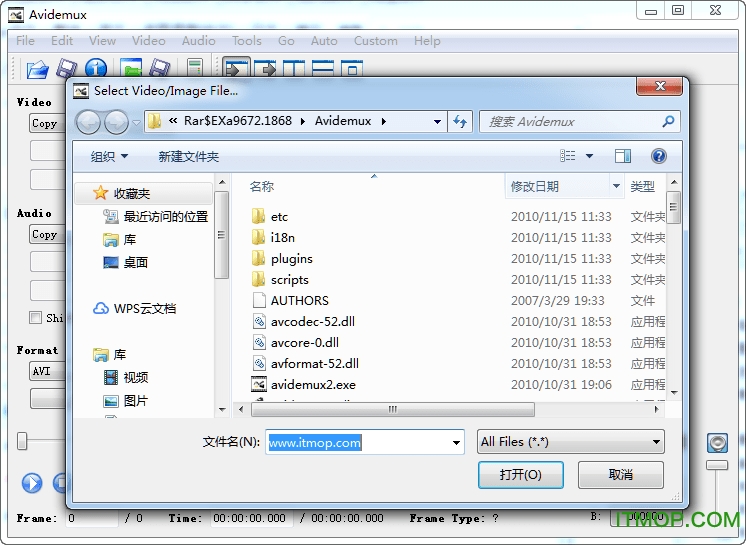Click the volume slider handle
This screenshot has width=746, height=545.
point(717,465)
